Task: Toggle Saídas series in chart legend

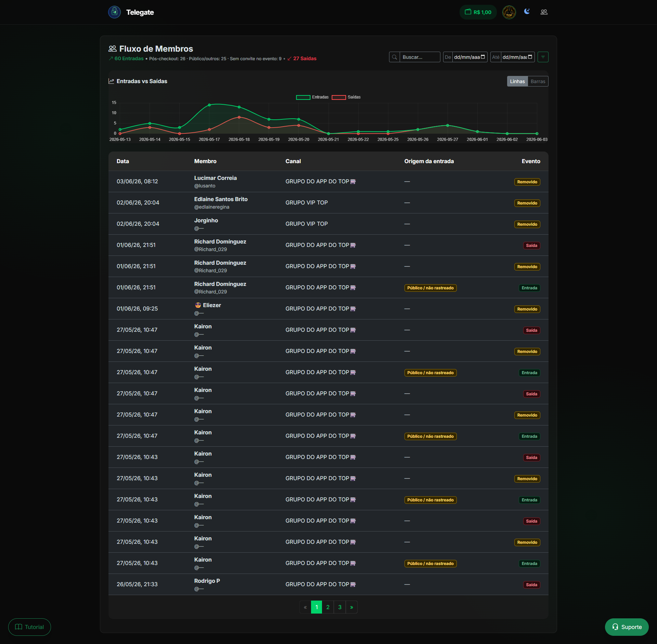Action: point(346,97)
